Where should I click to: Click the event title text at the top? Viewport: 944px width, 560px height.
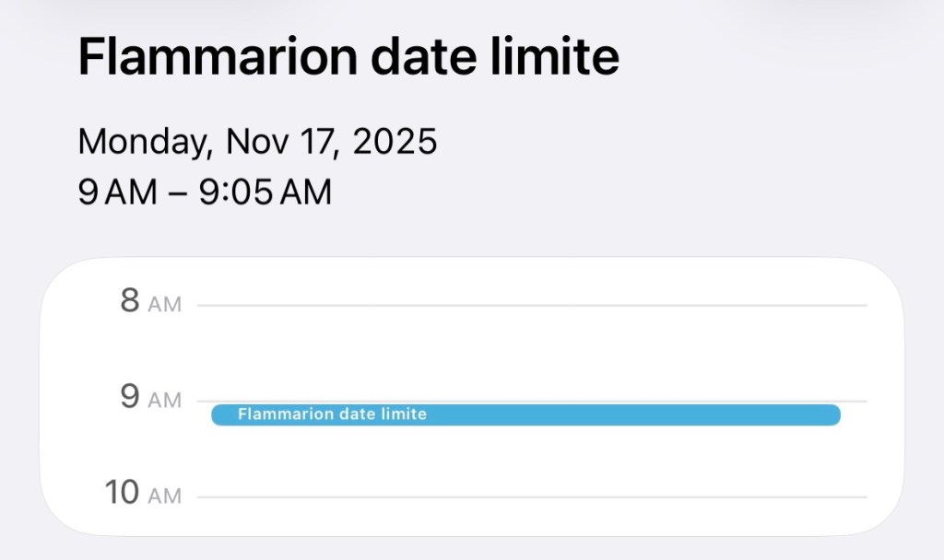tap(350, 55)
